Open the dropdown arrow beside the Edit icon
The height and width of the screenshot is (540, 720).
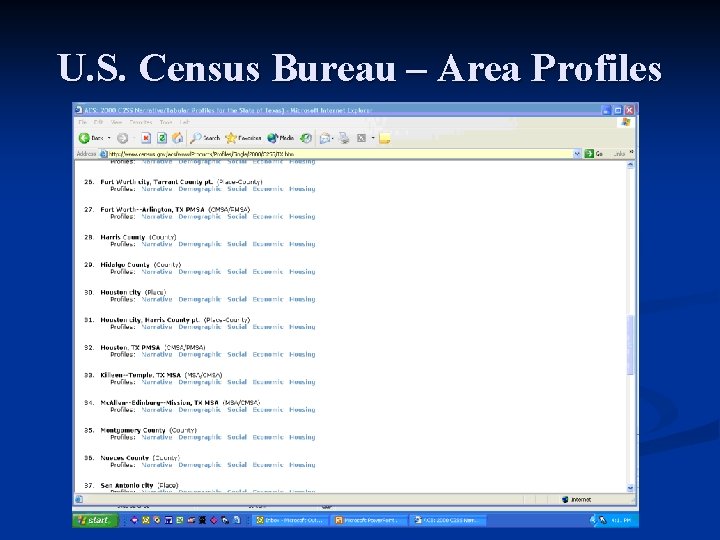373,138
